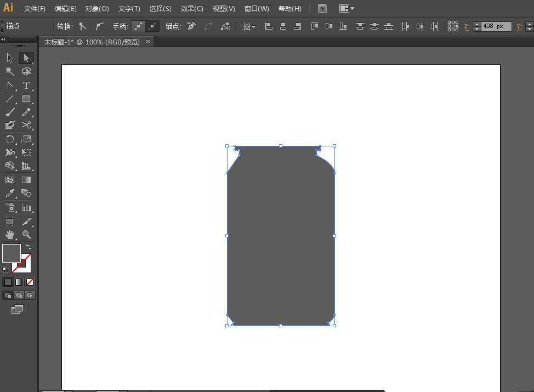Image resolution: width=534 pixels, height=392 pixels.
Task: Set fill to None mode
Action: tap(30, 282)
